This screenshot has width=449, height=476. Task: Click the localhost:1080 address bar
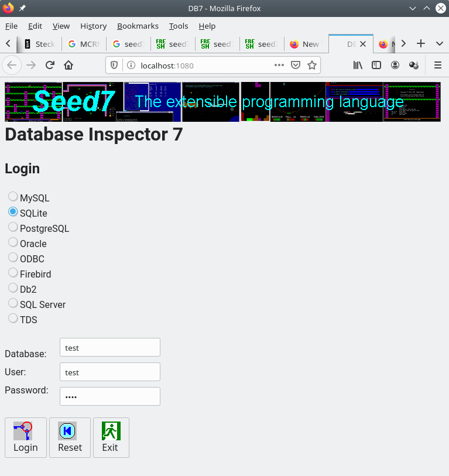pyautogui.click(x=167, y=66)
